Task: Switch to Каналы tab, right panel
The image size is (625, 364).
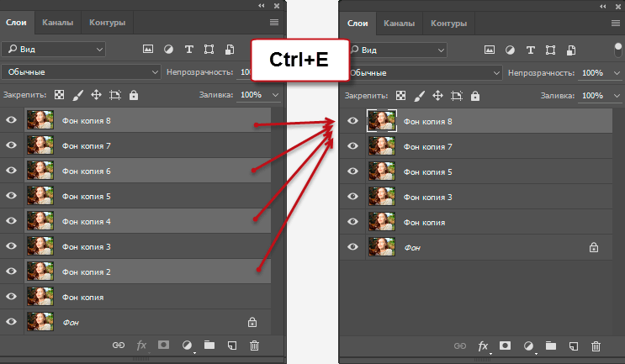Action: pyautogui.click(x=399, y=23)
